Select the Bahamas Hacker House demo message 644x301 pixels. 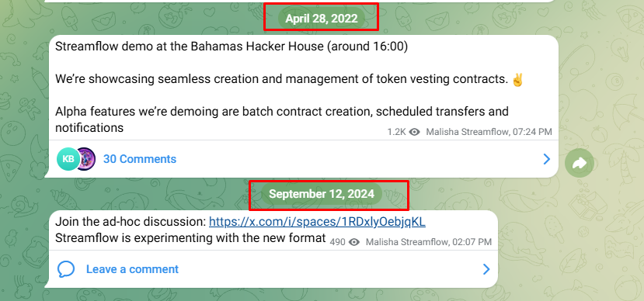pos(304,87)
